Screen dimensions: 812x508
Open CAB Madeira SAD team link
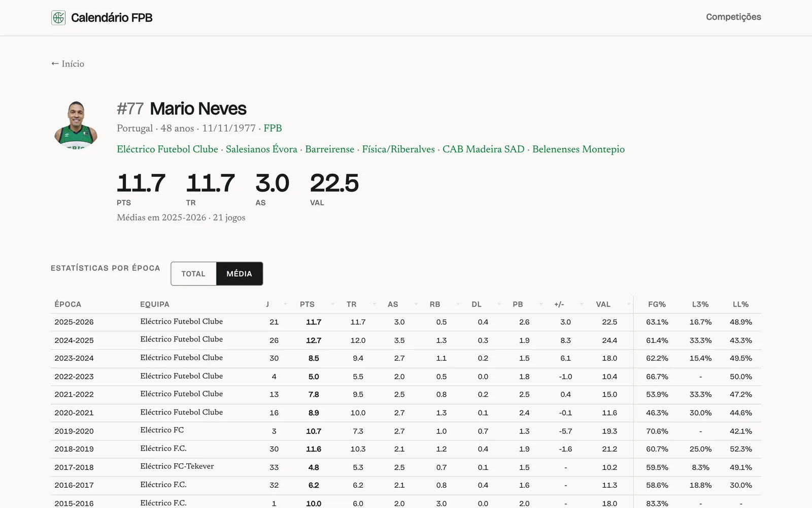pos(483,149)
